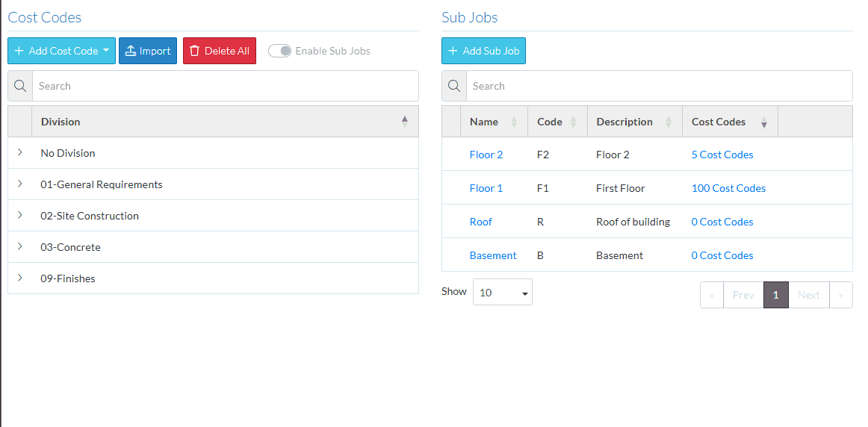Select the 02-Site Construction row text
This screenshot has height=427, width=868.
(90, 216)
